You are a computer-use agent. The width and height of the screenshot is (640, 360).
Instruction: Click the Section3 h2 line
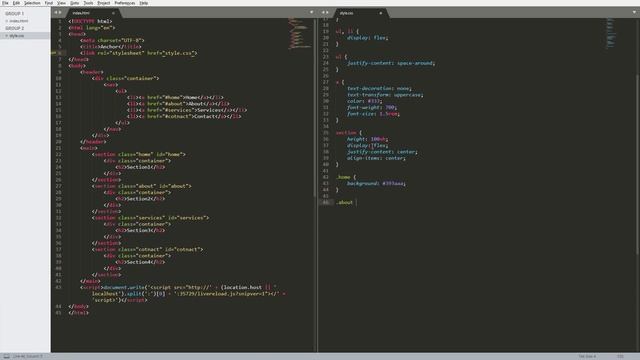click(x=140, y=230)
